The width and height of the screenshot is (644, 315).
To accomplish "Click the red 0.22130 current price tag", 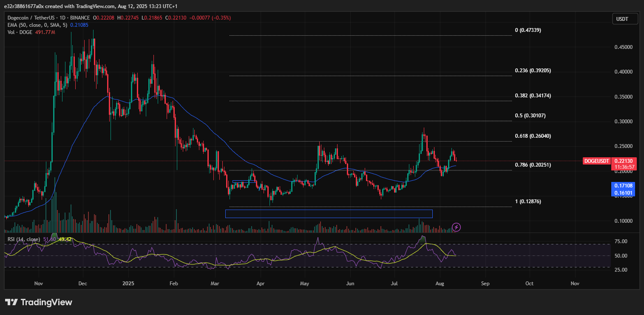I will [624, 161].
